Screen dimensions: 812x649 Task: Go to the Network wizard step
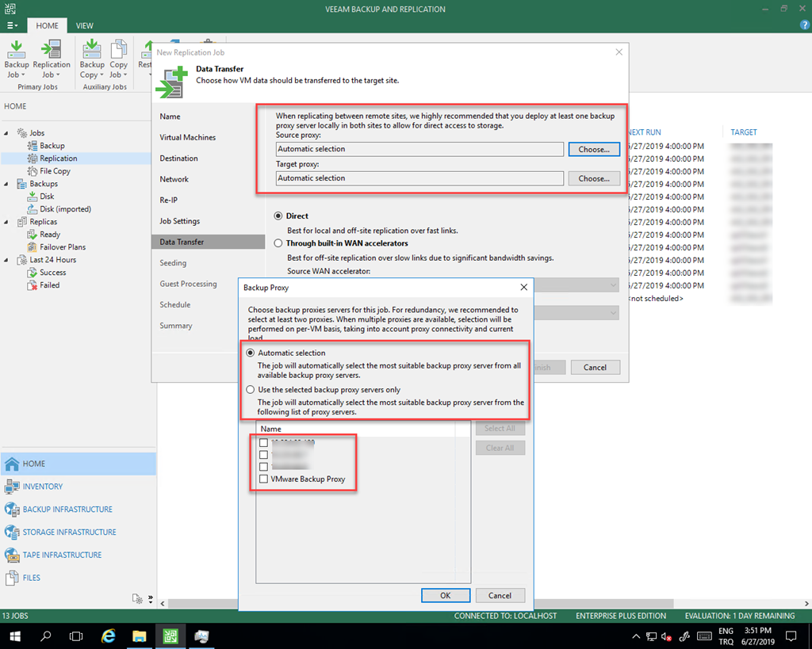174,179
